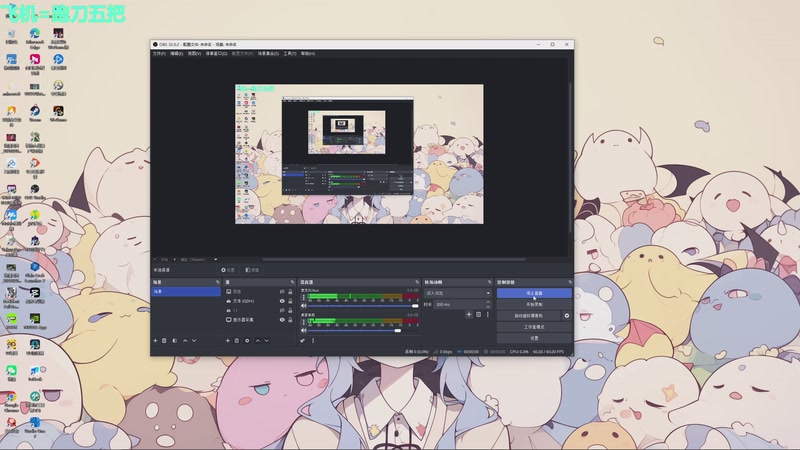The image size is (800, 450).
Task: Pop out the scenes dock panel icon
Action: 217,282
